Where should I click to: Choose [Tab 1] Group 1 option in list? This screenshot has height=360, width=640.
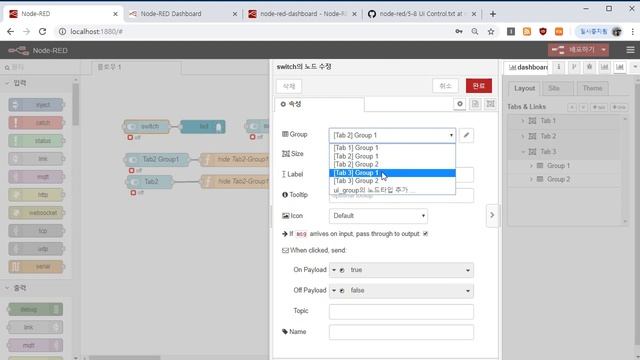coord(392,148)
